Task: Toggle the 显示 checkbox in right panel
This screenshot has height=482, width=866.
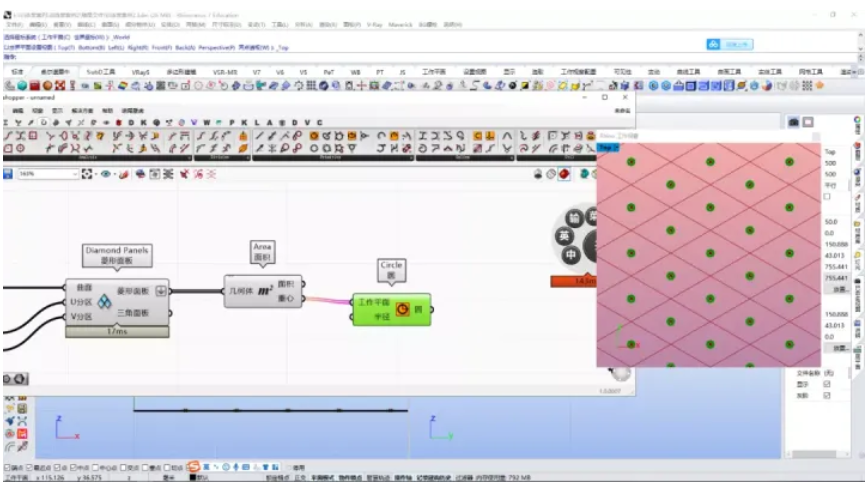Action: click(827, 384)
